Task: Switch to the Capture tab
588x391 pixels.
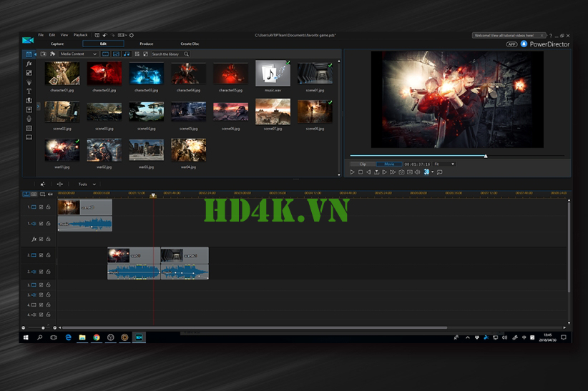Action: point(57,44)
